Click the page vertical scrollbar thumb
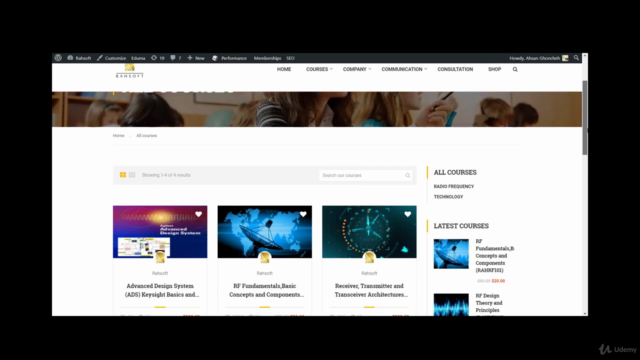The image size is (640, 360). [585, 118]
